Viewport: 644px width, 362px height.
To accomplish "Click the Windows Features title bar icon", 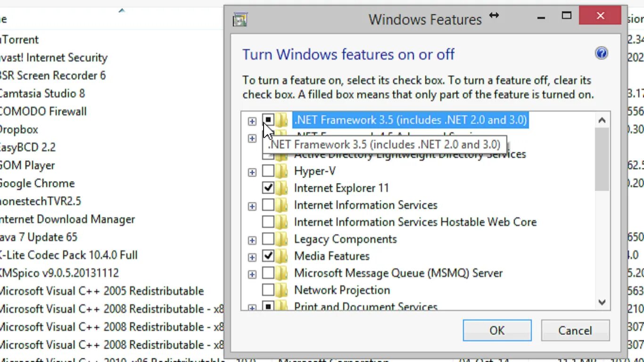I will [240, 20].
